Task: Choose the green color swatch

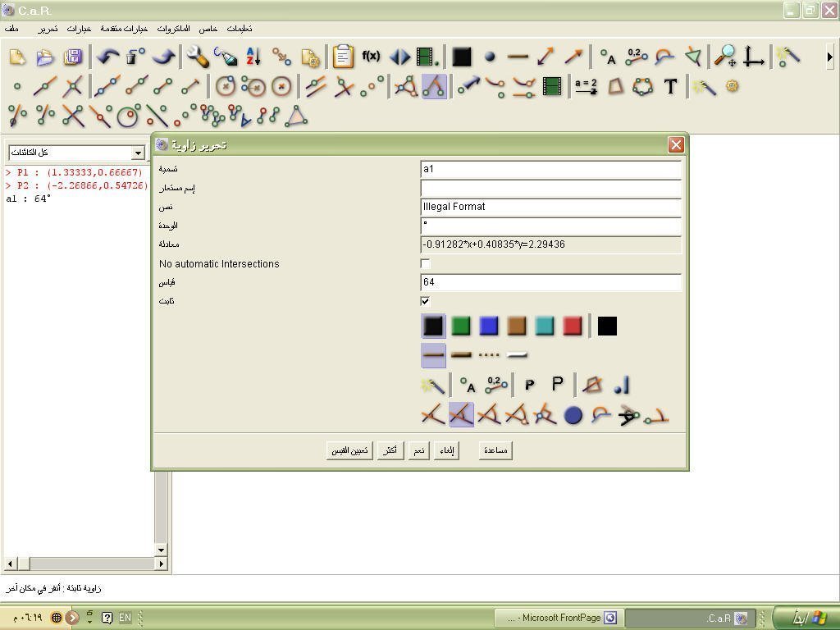Action: coord(461,326)
